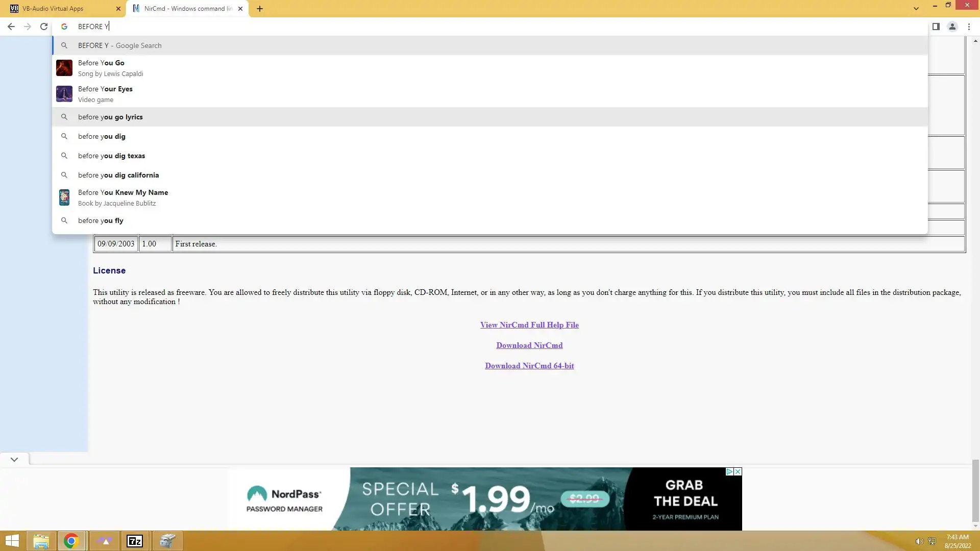Image resolution: width=980 pixels, height=551 pixels.
Task: Open the profile avatar menu
Action: pos(952,27)
